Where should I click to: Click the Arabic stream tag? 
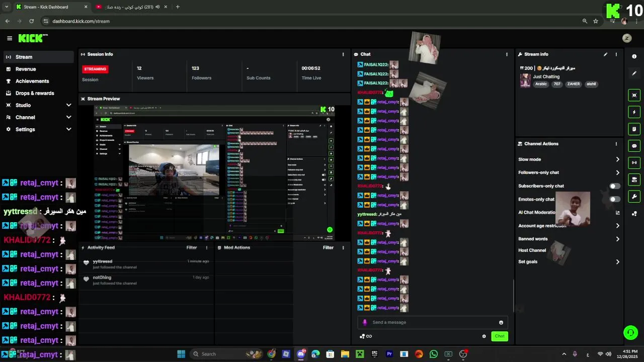[541, 84]
